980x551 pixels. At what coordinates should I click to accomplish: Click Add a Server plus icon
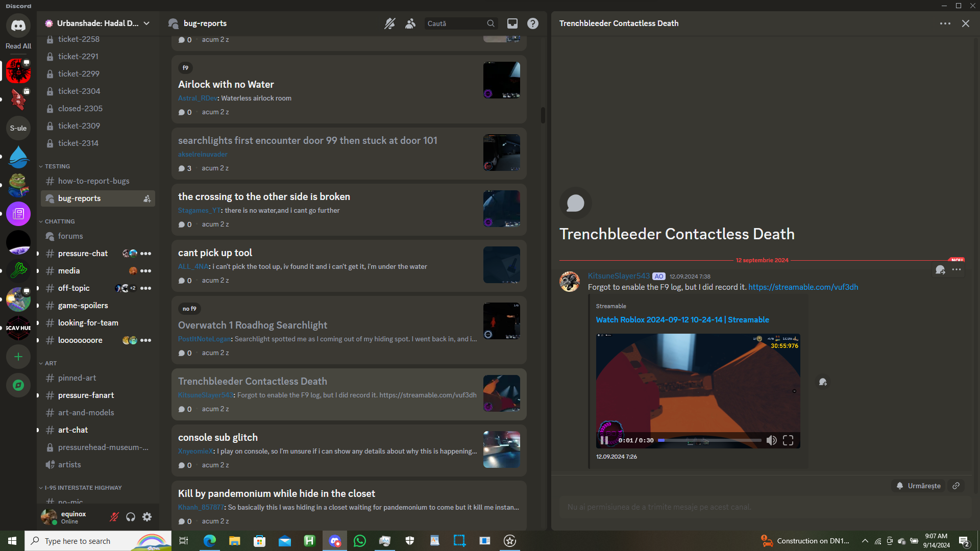pos(18,357)
